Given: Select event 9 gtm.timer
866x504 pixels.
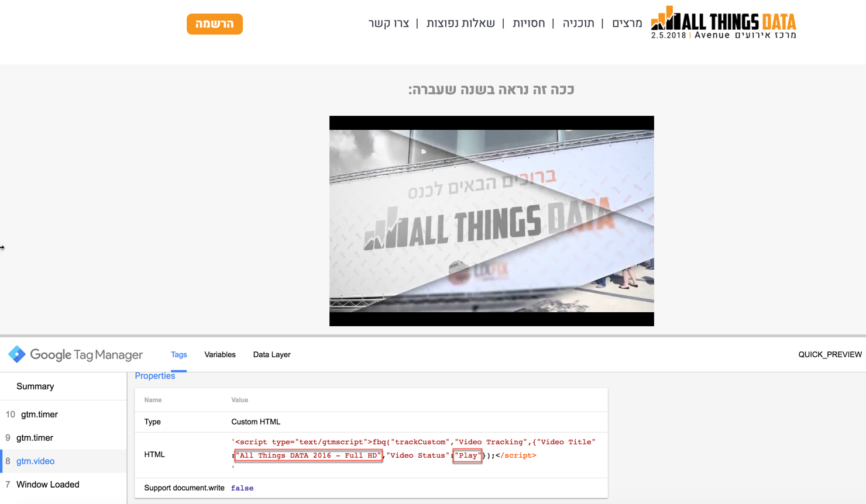Looking at the screenshot, I should pyautogui.click(x=63, y=438).
